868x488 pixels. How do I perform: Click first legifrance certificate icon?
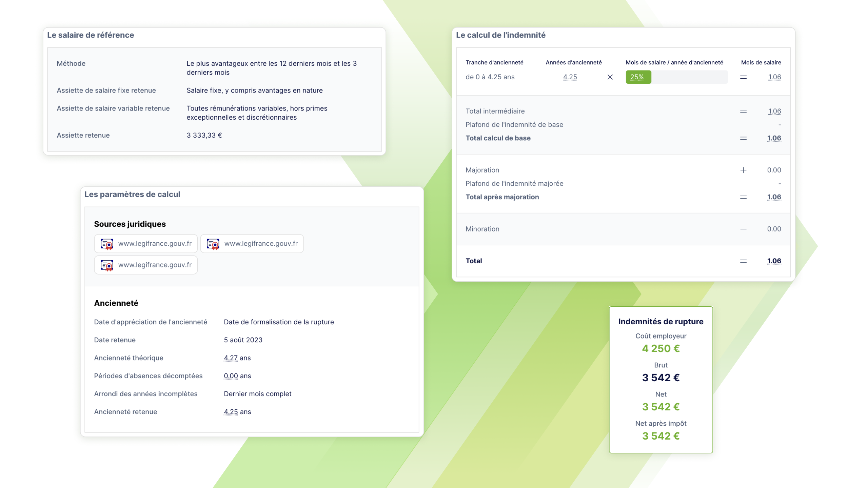(107, 244)
